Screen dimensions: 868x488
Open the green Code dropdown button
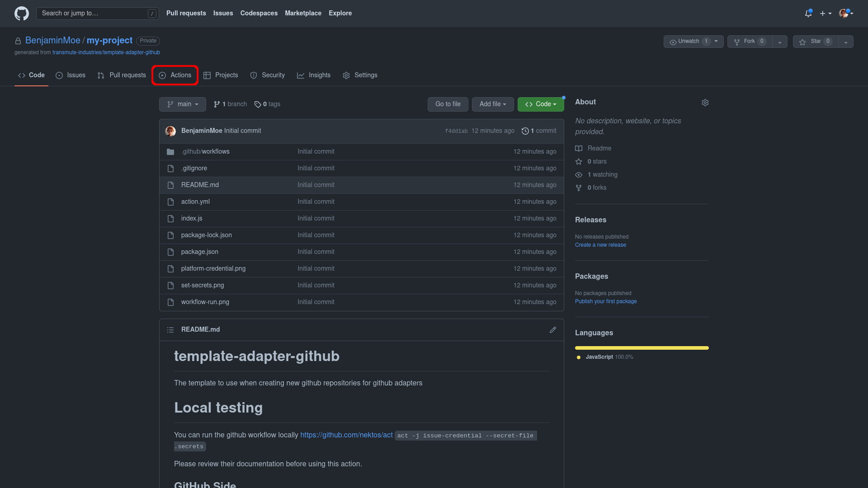point(541,104)
